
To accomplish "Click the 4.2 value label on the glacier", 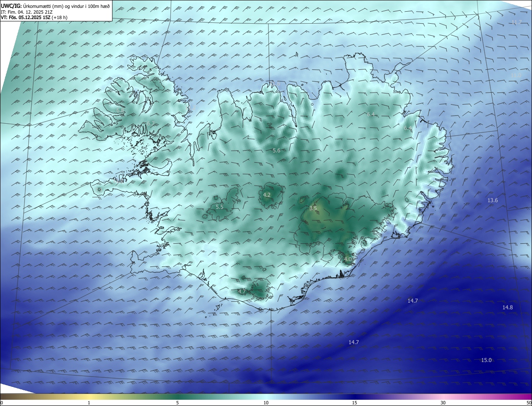I will click(x=267, y=195).
